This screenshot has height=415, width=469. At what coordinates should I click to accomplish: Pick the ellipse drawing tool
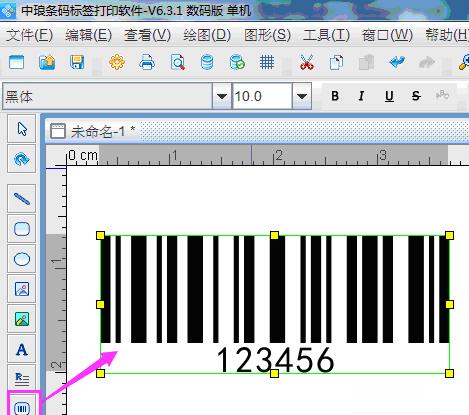22,259
